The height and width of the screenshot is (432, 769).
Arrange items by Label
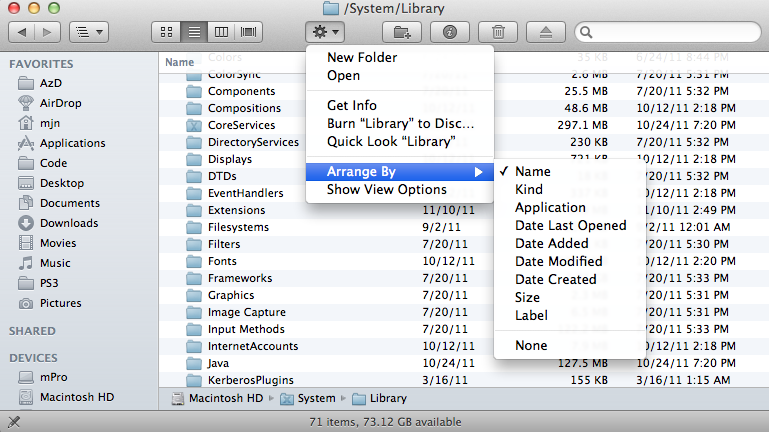point(570,315)
